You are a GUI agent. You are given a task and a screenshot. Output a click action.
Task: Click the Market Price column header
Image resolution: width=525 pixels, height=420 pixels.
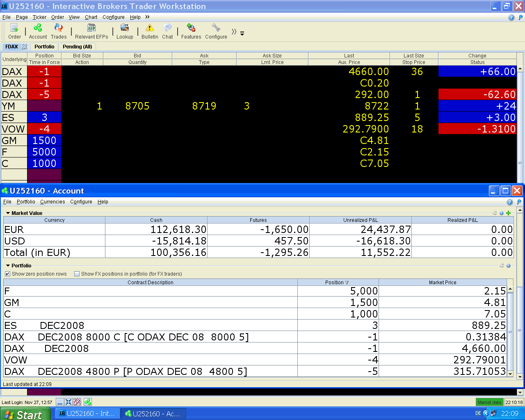443,282
